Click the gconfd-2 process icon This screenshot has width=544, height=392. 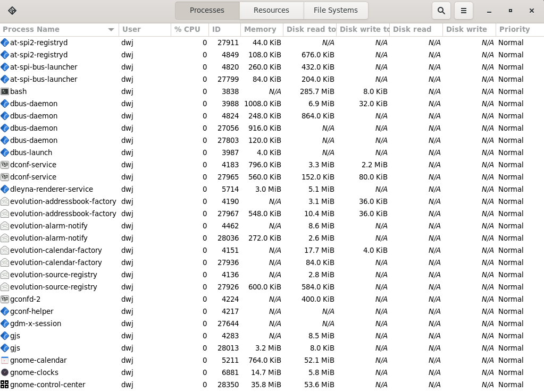(5, 299)
